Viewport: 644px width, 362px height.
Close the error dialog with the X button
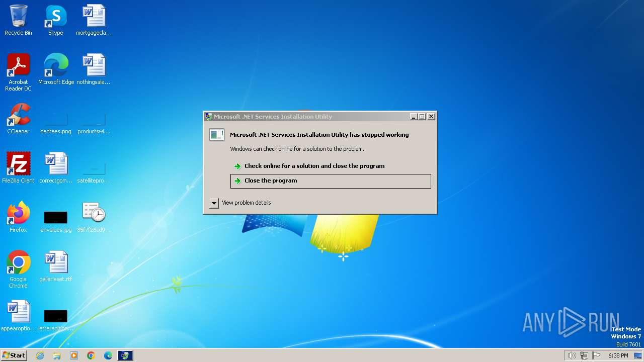[x=431, y=117]
